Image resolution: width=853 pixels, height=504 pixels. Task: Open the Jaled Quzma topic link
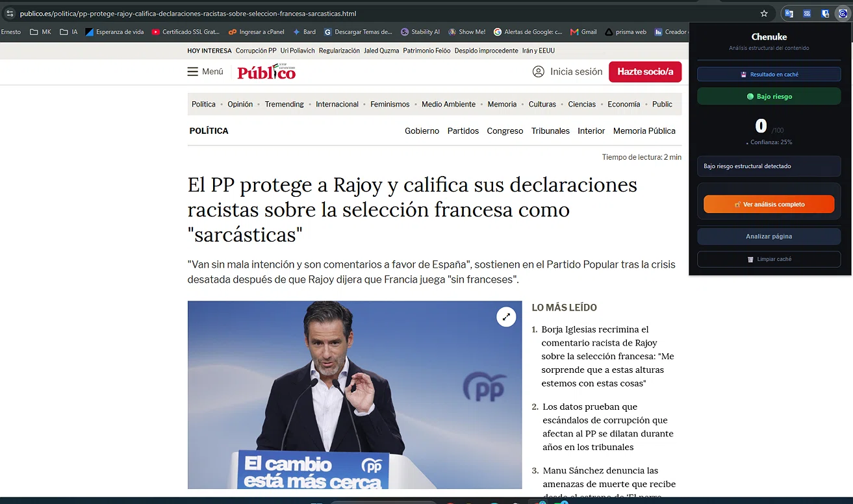click(381, 51)
